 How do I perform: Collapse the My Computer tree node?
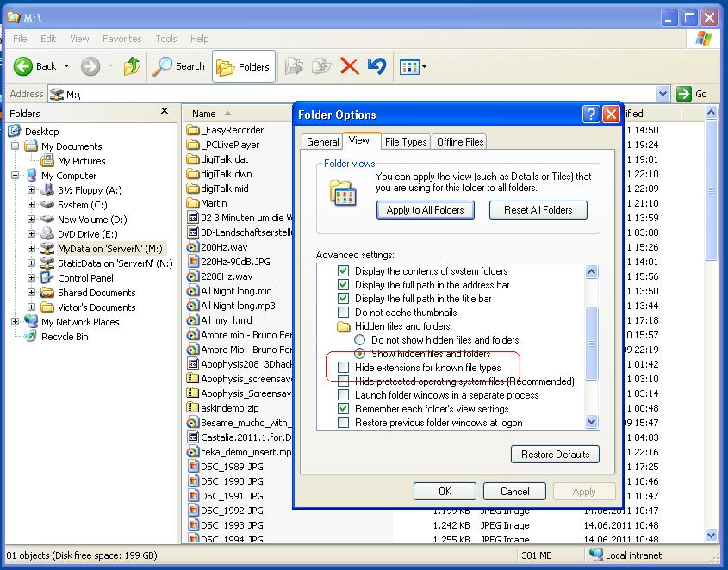(x=16, y=176)
